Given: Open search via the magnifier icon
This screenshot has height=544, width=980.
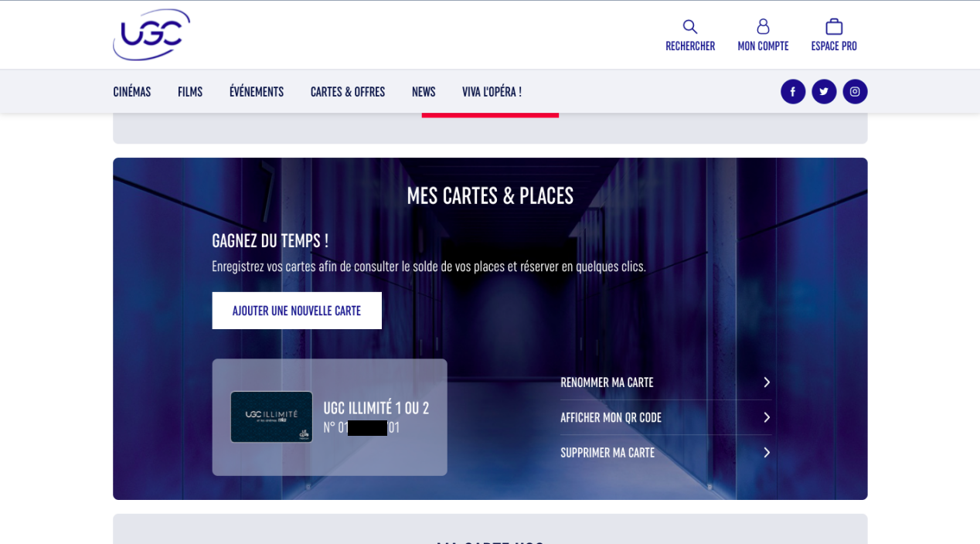Looking at the screenshot, I should (690, 27).
